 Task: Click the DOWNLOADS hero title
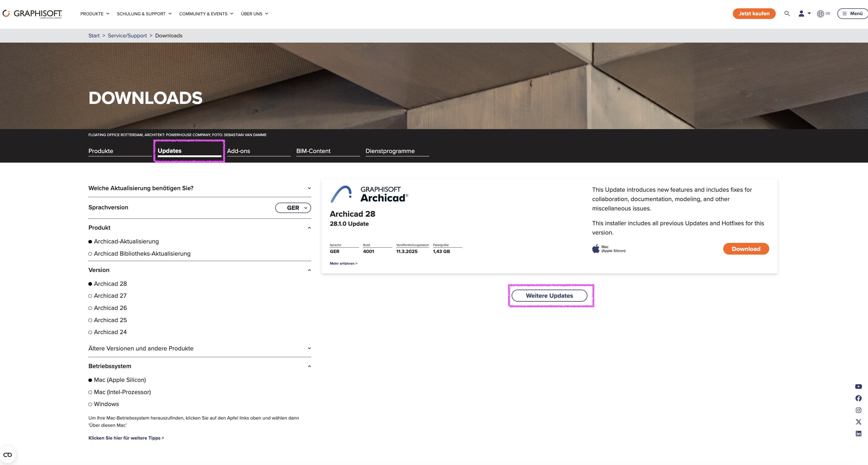(145, 98)
